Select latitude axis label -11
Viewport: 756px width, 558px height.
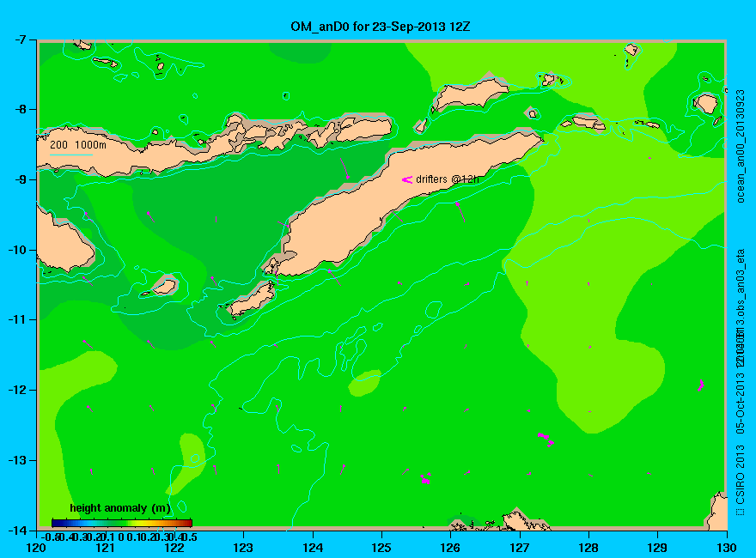(18, 320)
